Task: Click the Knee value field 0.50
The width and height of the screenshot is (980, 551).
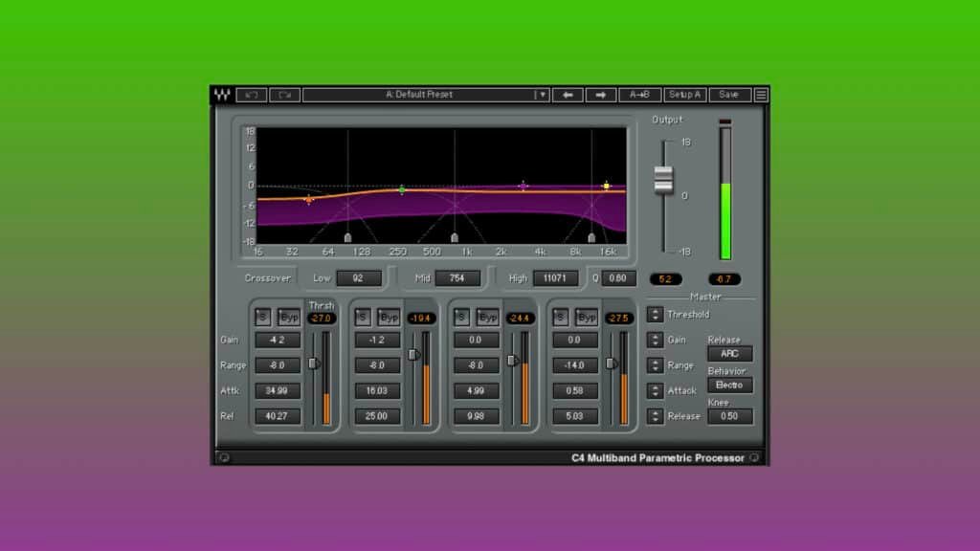Action: click(730, 417)
